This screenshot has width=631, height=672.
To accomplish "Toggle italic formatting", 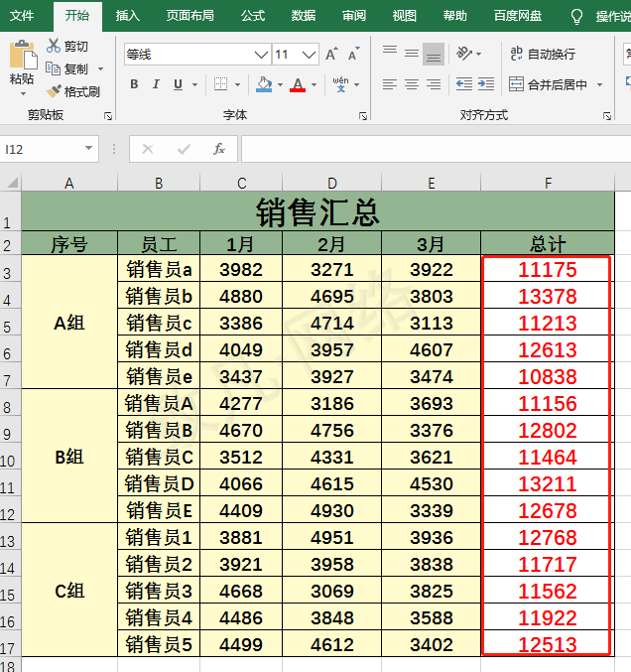I will pos(156,84).
